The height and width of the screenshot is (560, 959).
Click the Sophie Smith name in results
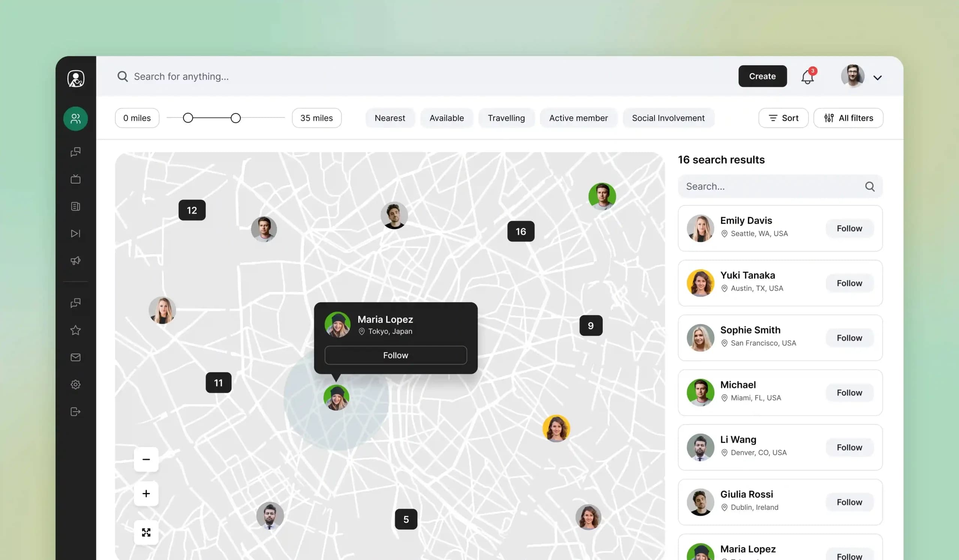point(750,330)
